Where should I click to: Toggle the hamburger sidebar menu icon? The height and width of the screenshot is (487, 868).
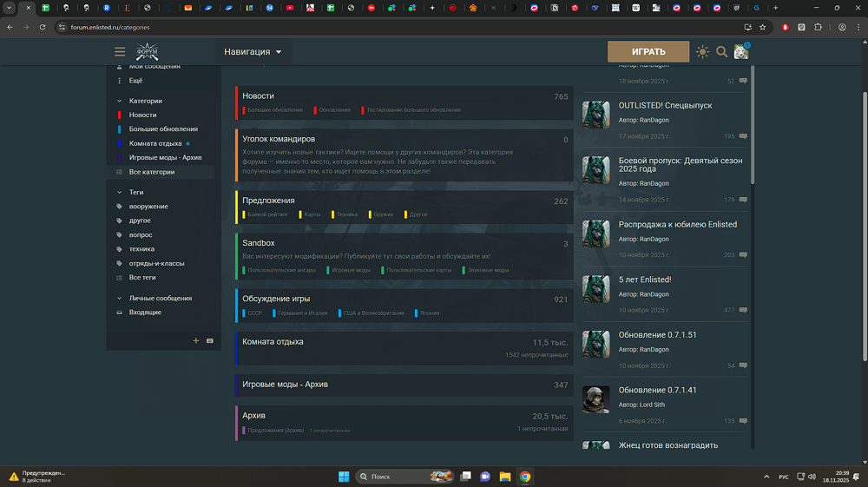point(120,52)
